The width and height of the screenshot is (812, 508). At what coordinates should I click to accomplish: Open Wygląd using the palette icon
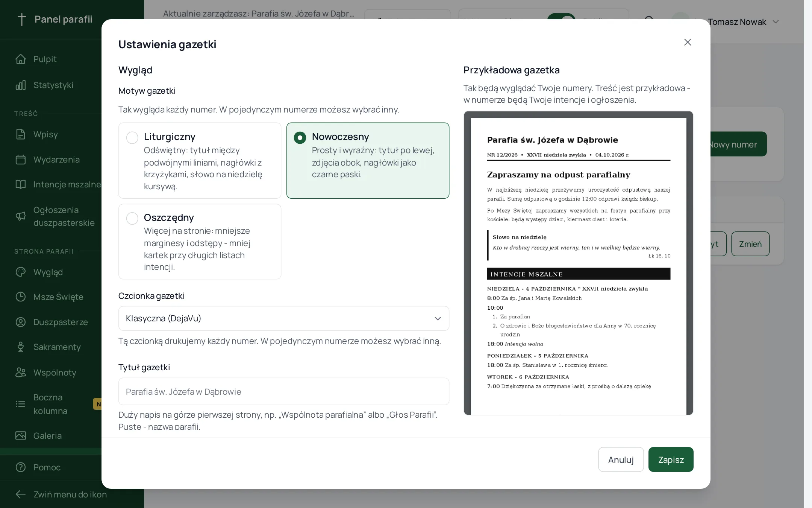click(x=21, y=272)
